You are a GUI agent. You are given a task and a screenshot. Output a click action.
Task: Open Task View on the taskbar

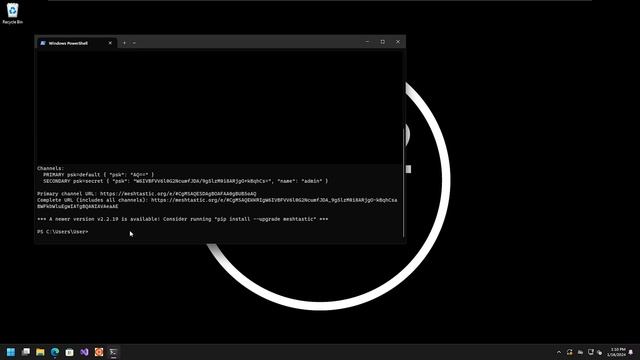pyautogui.click(x=26, y=352)
